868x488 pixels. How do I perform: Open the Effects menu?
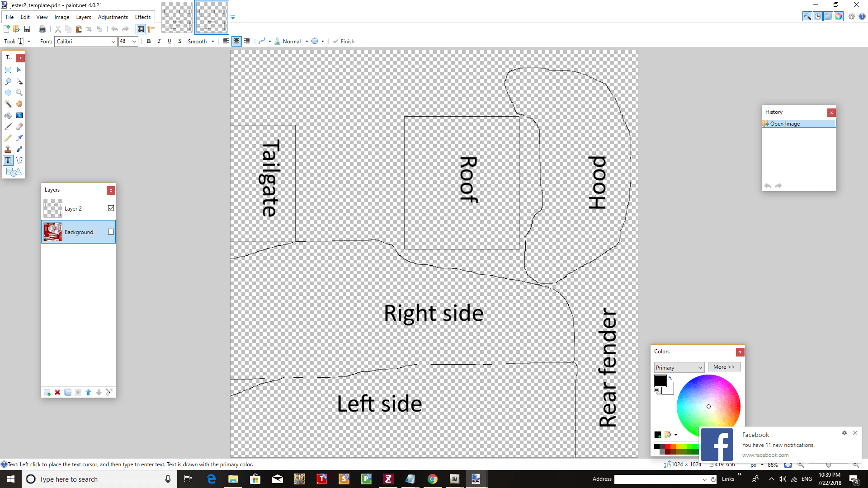[143, 17]
